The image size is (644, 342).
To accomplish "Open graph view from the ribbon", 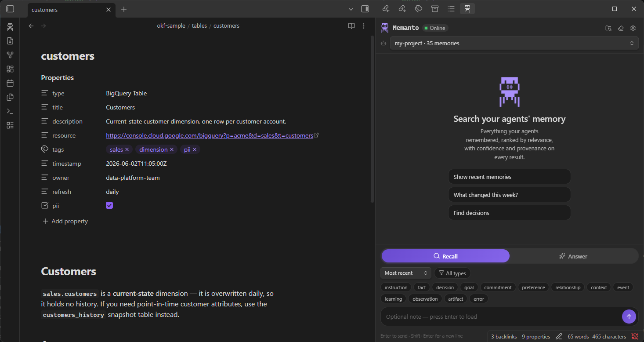I will 10,55.
